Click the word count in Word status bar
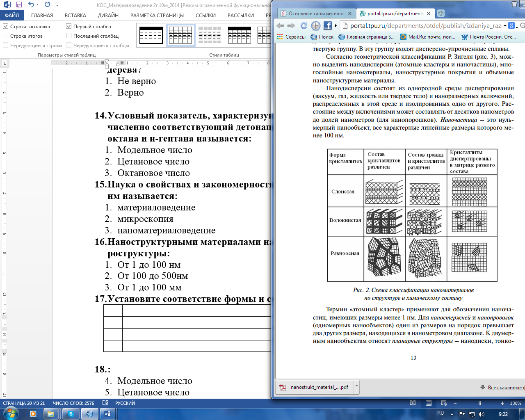 [x=73, y=403]
